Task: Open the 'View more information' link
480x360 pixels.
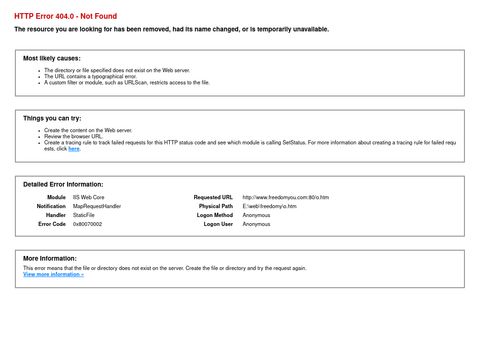Action: [53, 274]
